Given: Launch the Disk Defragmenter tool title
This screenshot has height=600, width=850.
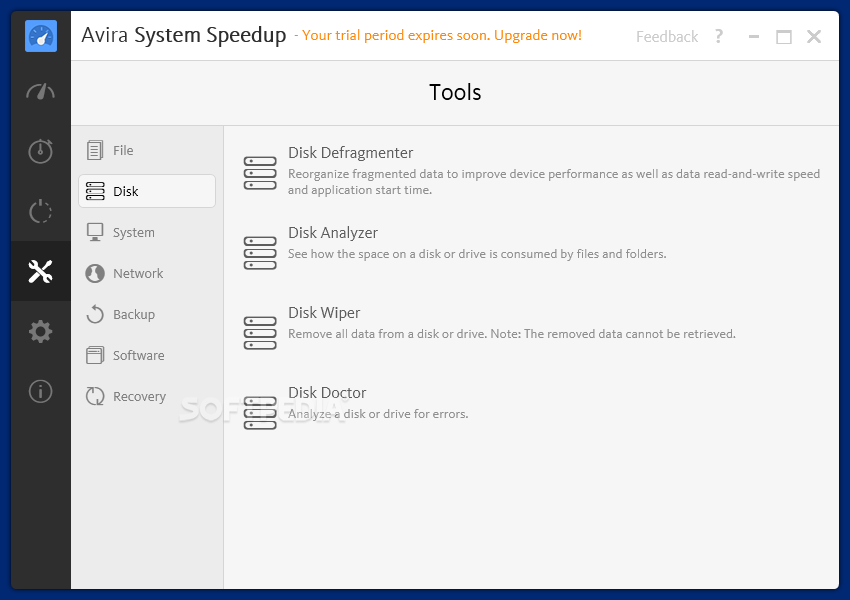Looking at the screenshot, I should click(350, 153).
